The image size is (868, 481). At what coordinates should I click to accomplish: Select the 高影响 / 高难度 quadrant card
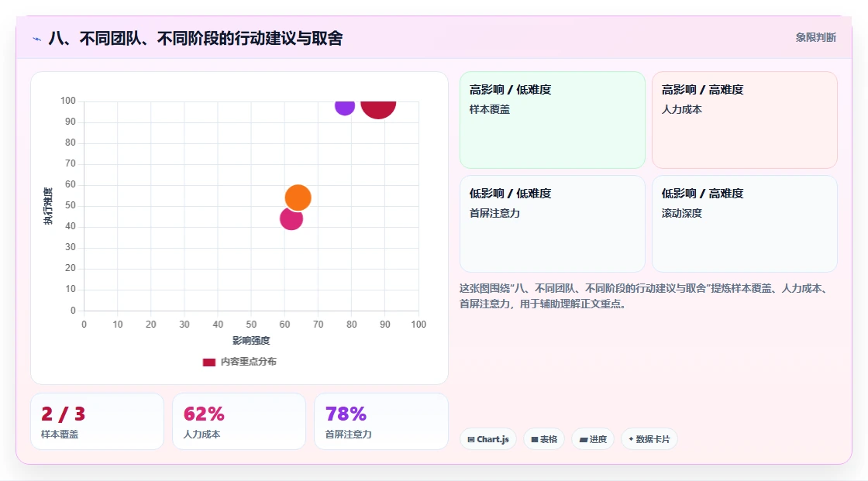pos(745,119)
